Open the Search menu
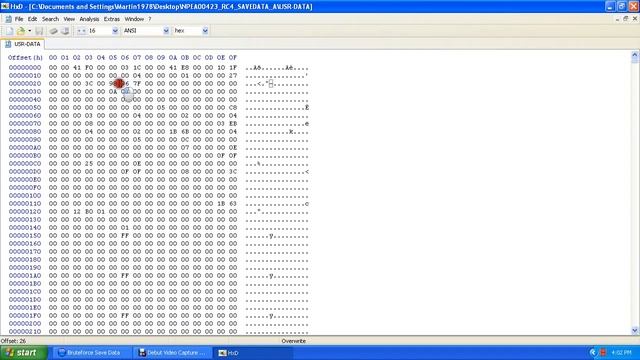The image size is (640, 360). (x=50, y=19)
